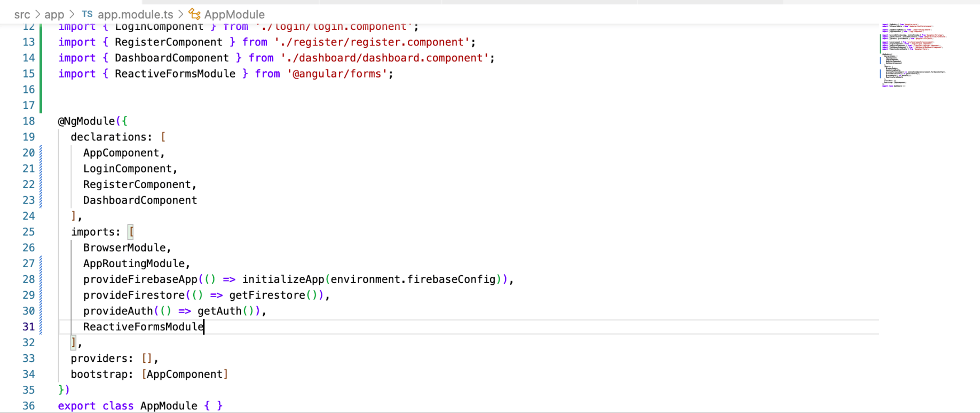Click line number 18 in the gutter

point(28,121)
